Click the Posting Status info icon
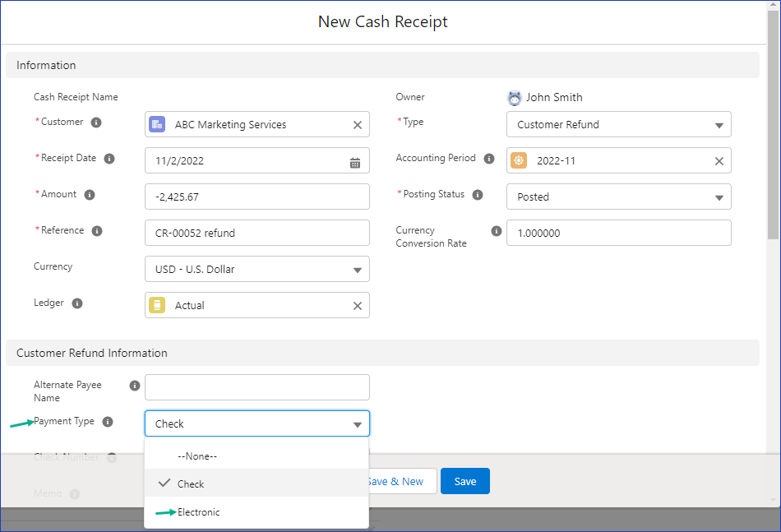This screenshot has width=781, height=532. [x=478, y=195]
